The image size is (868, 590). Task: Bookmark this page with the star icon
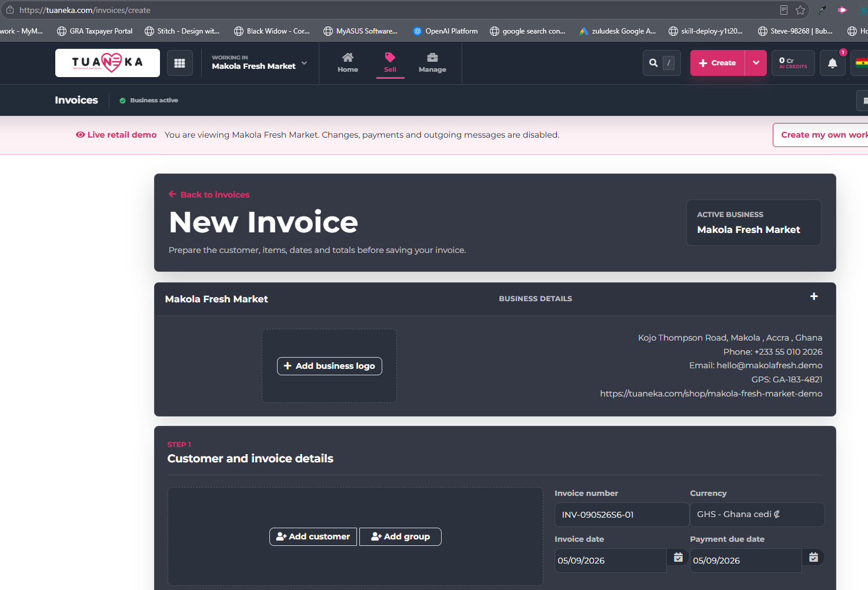tap(800, 10)
